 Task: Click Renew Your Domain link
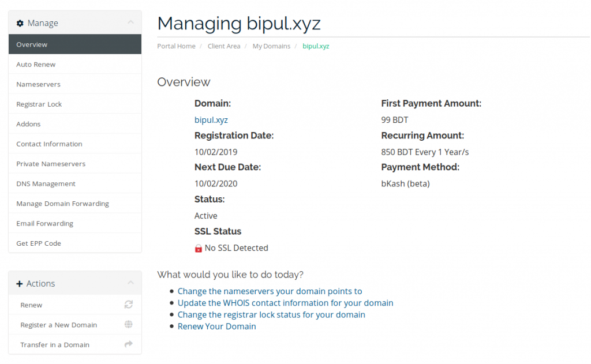[x=217, y=327]
